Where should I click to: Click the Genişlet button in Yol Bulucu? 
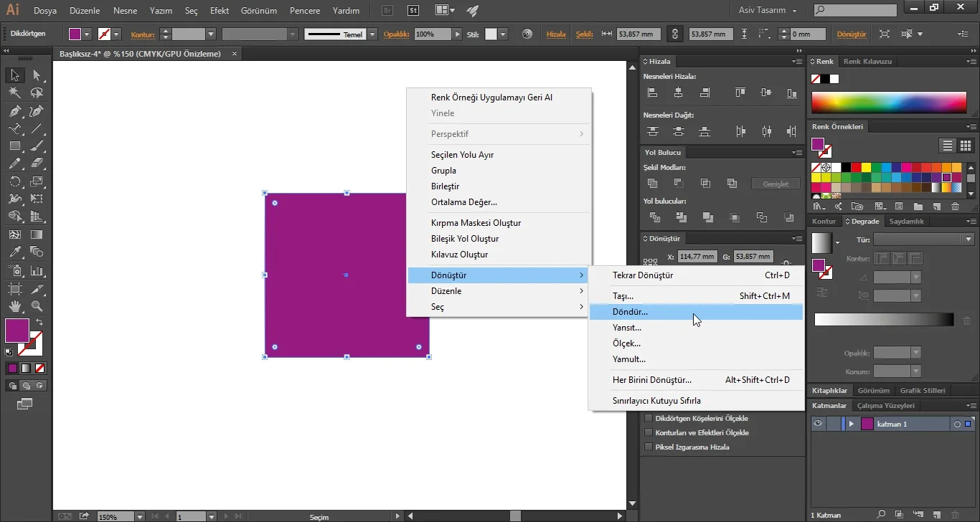coord(776,184)
